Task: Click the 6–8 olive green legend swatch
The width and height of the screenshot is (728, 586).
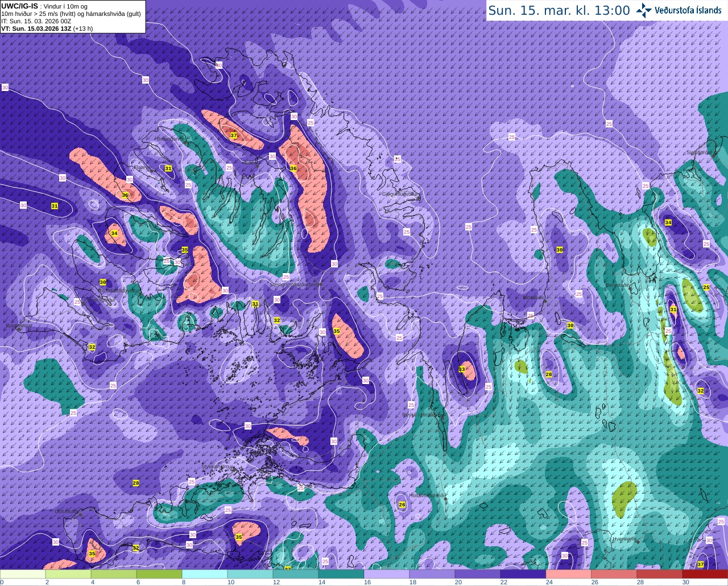Action: tap(159, 574)
